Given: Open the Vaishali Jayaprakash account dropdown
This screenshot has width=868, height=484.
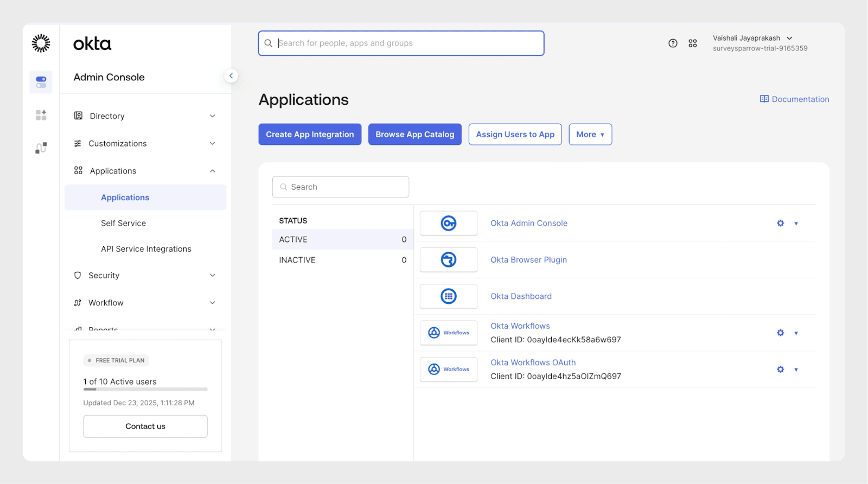Looking at the screenshot, I should click(752, 38).
